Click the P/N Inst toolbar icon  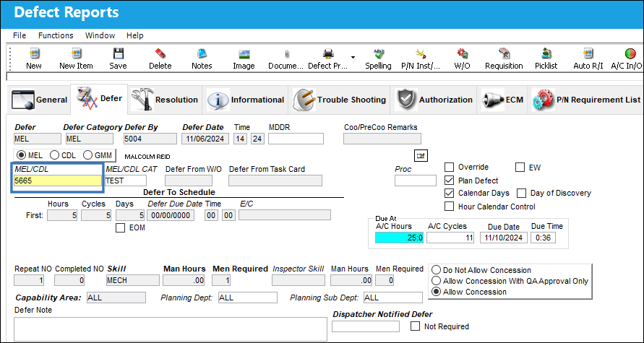[420, 53]
